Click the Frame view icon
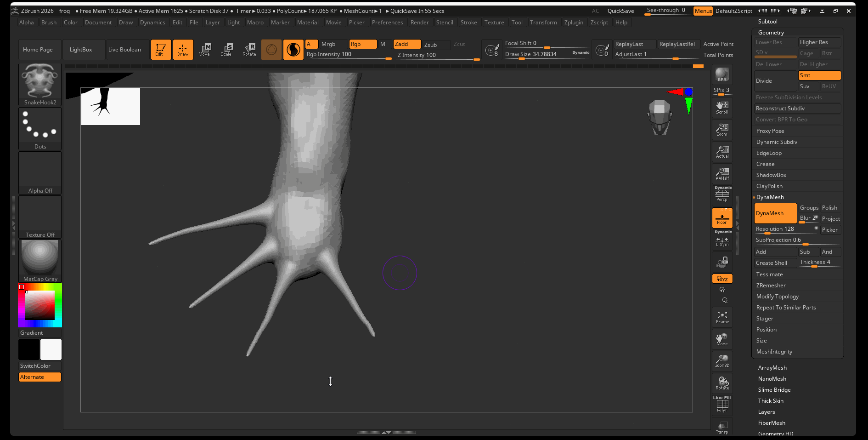The width and height of the screenshot is (868, 440). [x=722, y=317]
